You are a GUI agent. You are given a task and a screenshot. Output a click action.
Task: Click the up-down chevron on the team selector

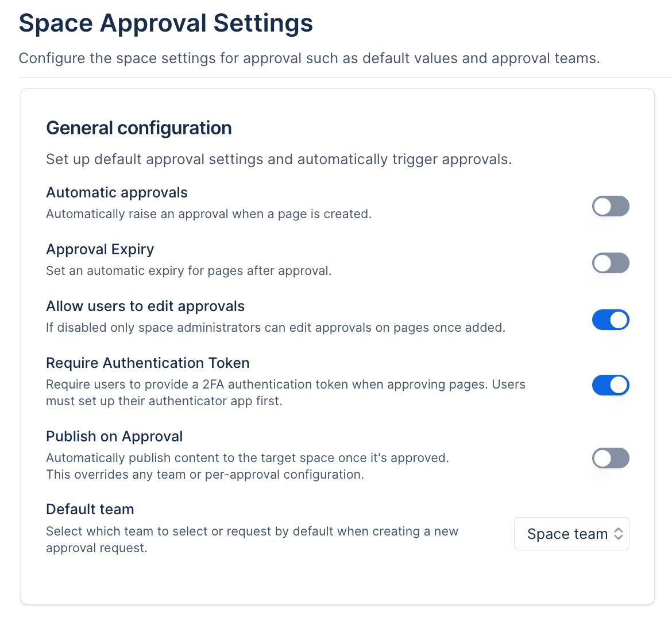point(619,534)
